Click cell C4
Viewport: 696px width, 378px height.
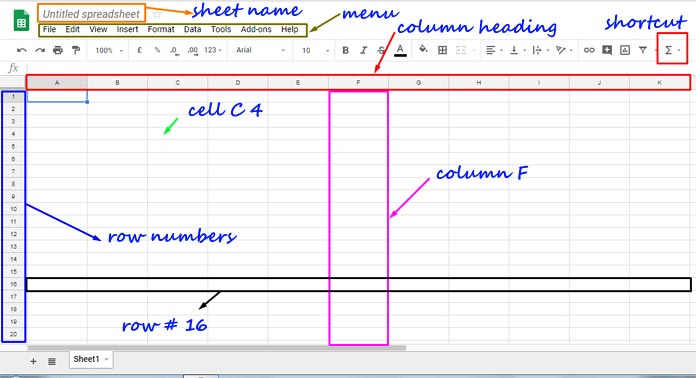pyautogui.click(x=178, y=134)
